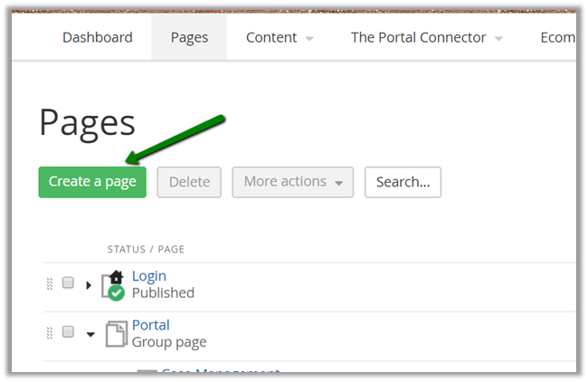Switch to the Pages tab
588x382 pixels.
(x=189, y=37)
